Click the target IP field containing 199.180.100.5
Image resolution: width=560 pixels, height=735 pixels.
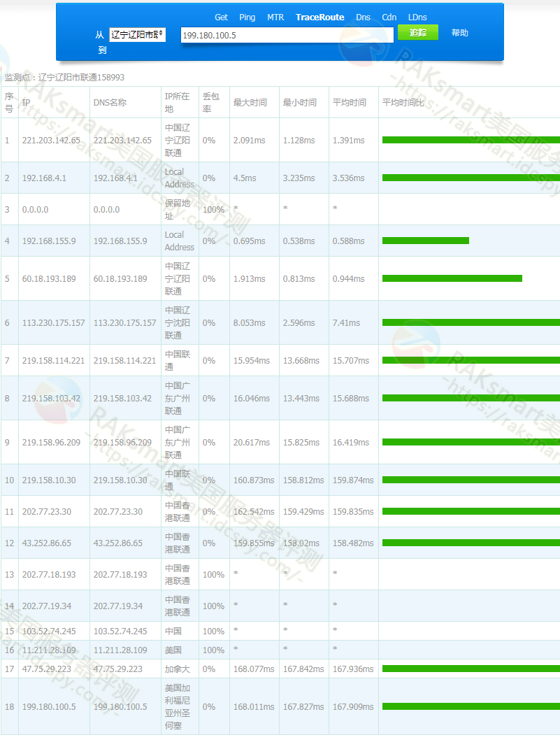[x=287, y=35]
